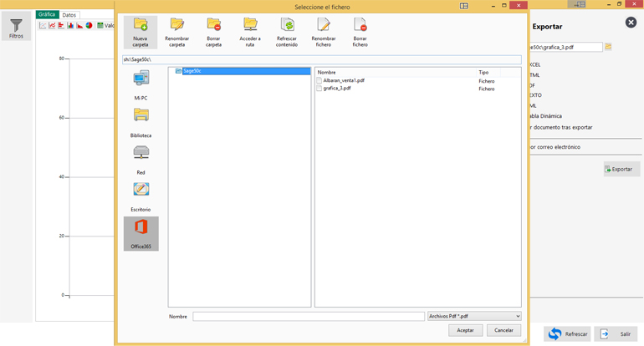Open the Archivos Pdf file type dropdown

tap(473, 316)
